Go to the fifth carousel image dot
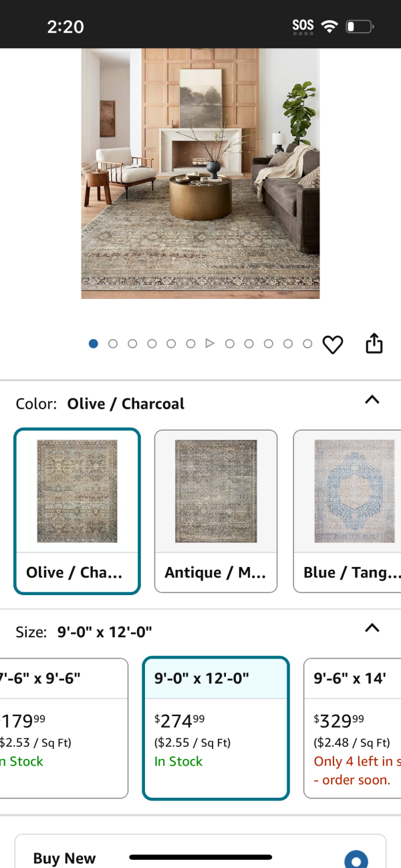The height and width of the screenshot is (868, 401). click(171, 344)
